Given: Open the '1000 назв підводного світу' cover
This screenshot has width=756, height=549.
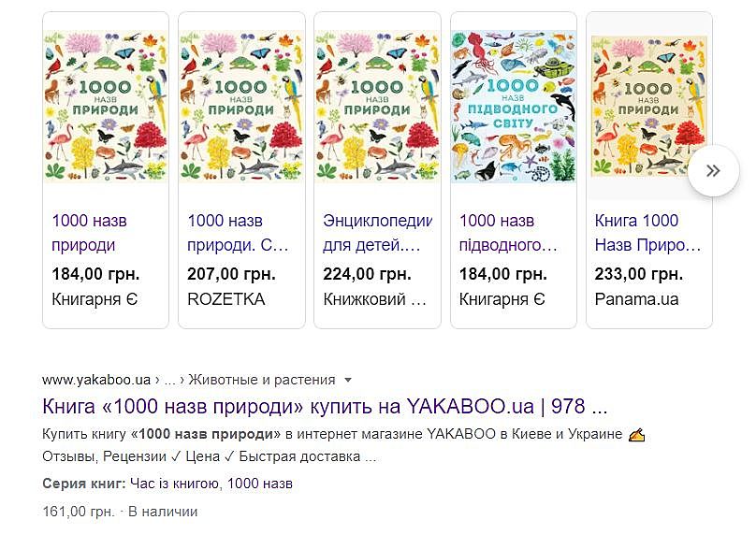Looking at the screenshot, I should tap(513, 106).
